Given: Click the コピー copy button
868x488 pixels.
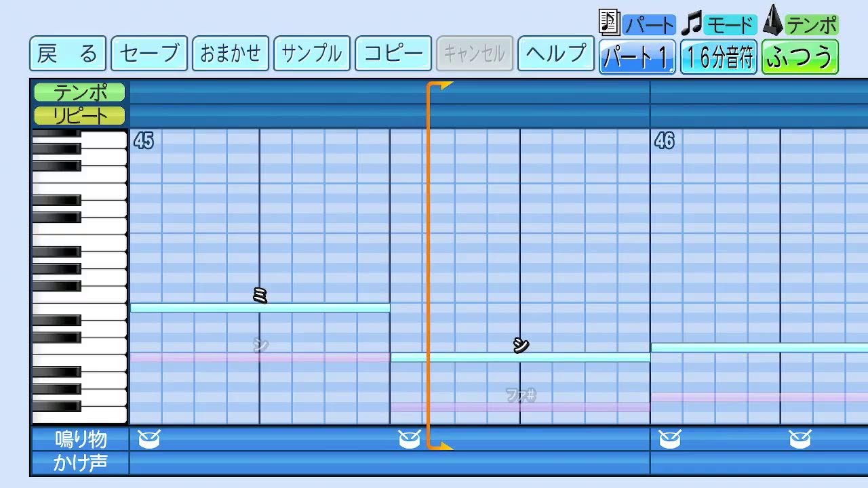Looking at the screenshot, I should 393,54.
